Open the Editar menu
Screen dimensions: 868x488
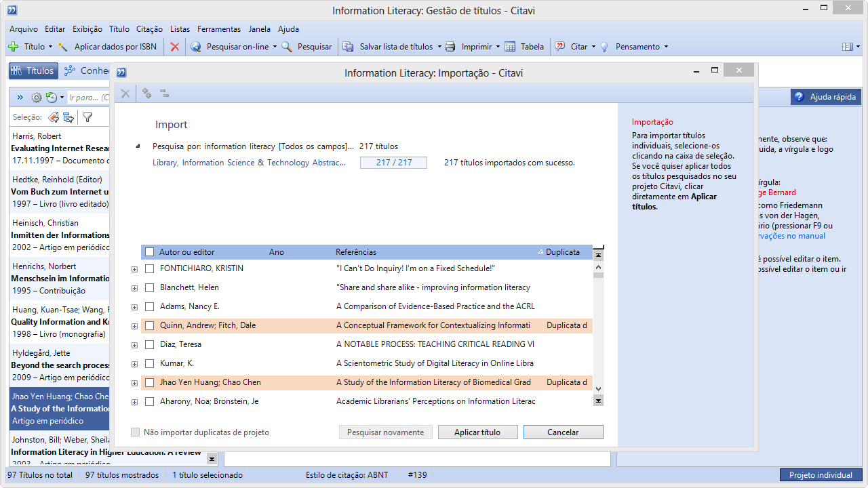[55, 29]
